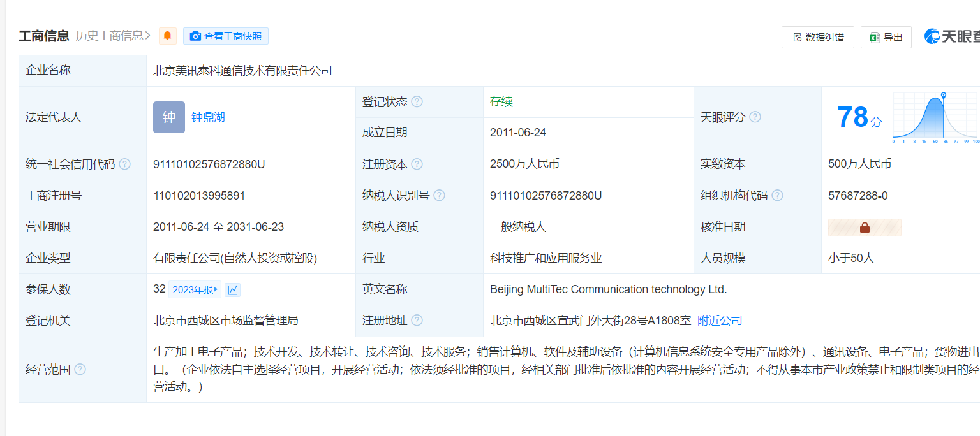The width and height of the screenshot is (980, 436).
Task: Click company type 有限责任公司(自然人投资或控股)
Action: 235,258
